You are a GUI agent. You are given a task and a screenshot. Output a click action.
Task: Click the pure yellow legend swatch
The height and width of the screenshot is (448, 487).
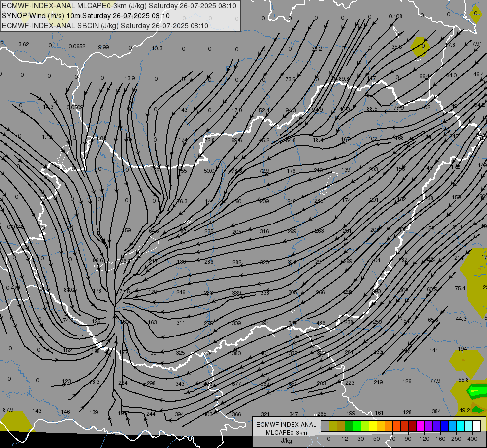click(x=373, y=426)
